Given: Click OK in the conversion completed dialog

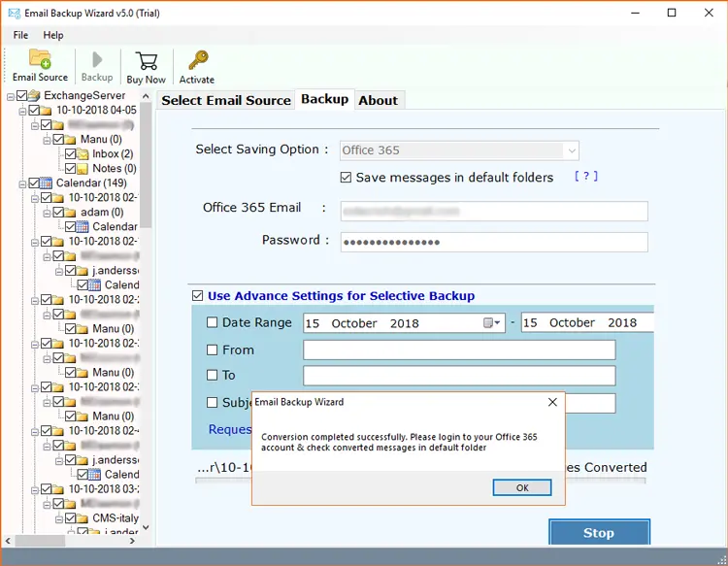Looking at the screenshot, I should pyautogui.click(x=521, y=487).
